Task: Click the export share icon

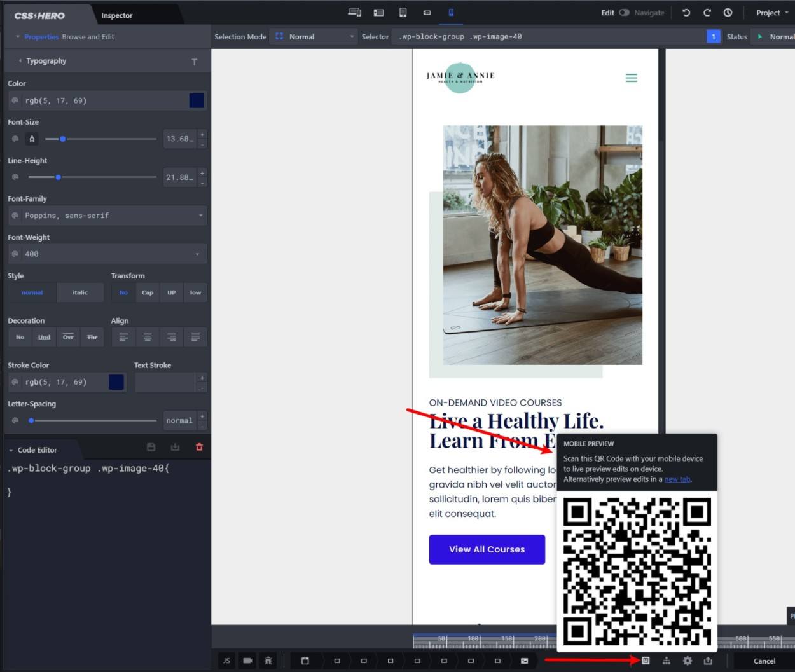Action: tap(708, 661)
